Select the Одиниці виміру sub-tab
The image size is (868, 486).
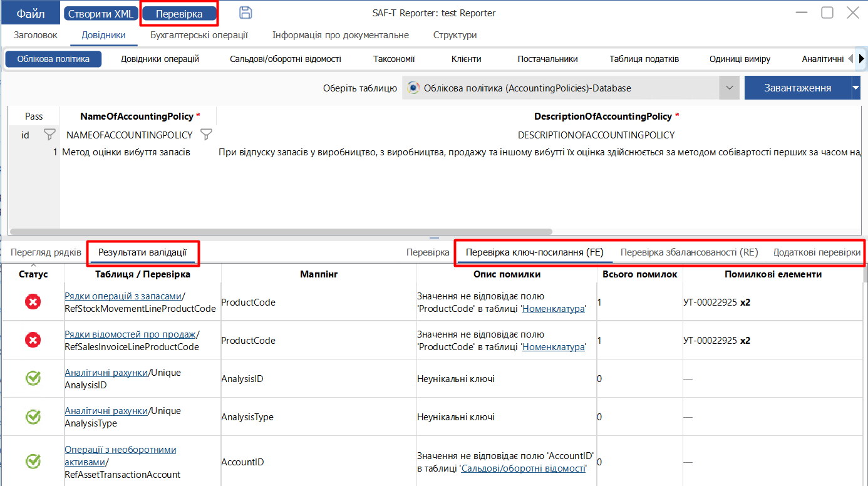[740, 59]
